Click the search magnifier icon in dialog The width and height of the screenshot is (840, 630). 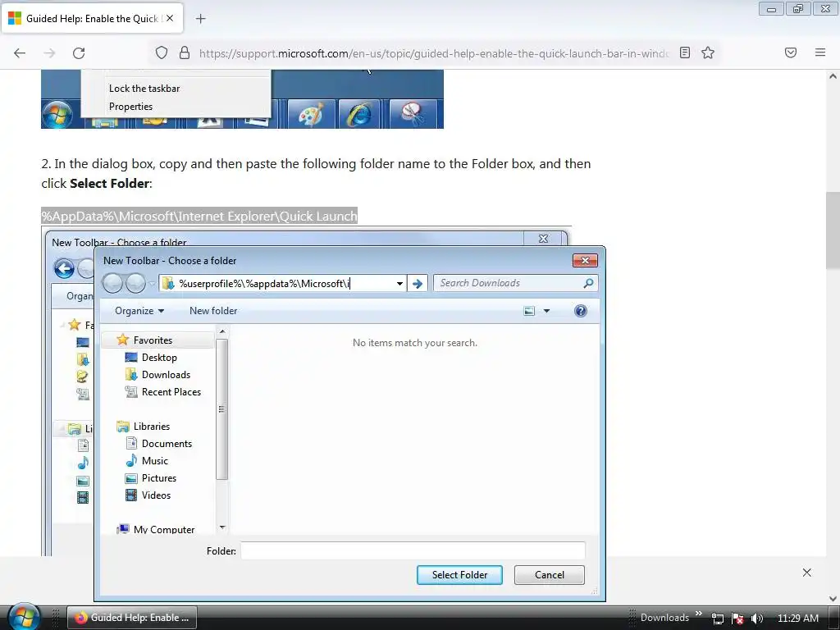click(588, 283)
